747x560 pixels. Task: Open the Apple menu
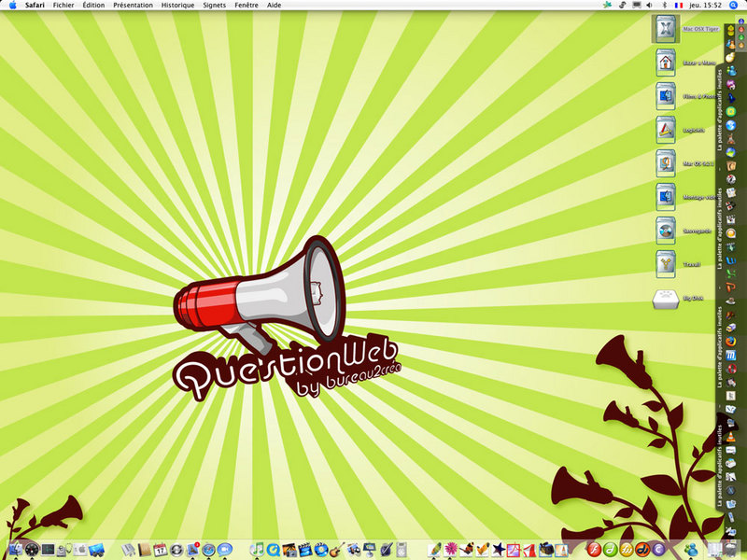(12, 6)
